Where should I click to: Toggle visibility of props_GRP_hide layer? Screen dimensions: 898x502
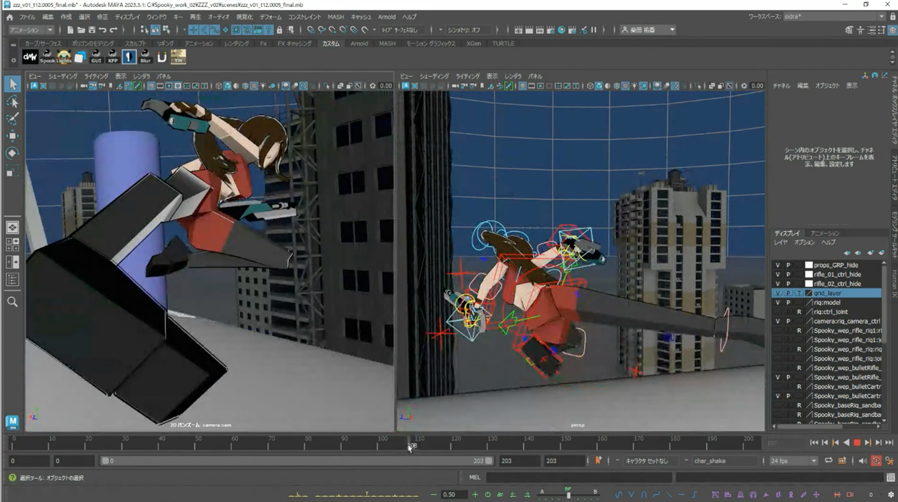coord(778,266)
